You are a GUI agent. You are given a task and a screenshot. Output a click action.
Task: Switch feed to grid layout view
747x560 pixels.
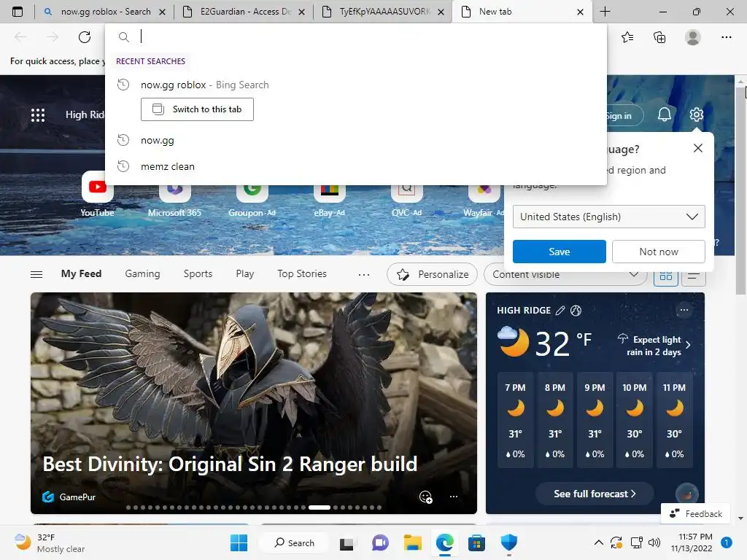coord(665,276)
